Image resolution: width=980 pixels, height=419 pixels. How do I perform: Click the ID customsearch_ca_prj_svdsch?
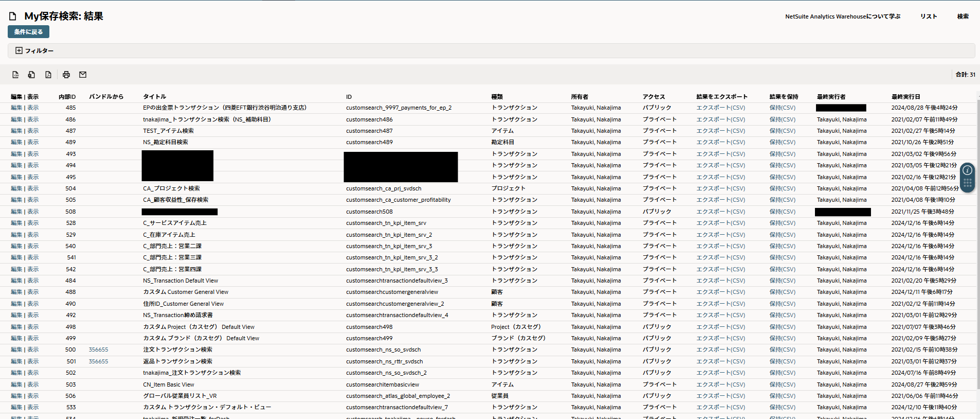point(384,188)
